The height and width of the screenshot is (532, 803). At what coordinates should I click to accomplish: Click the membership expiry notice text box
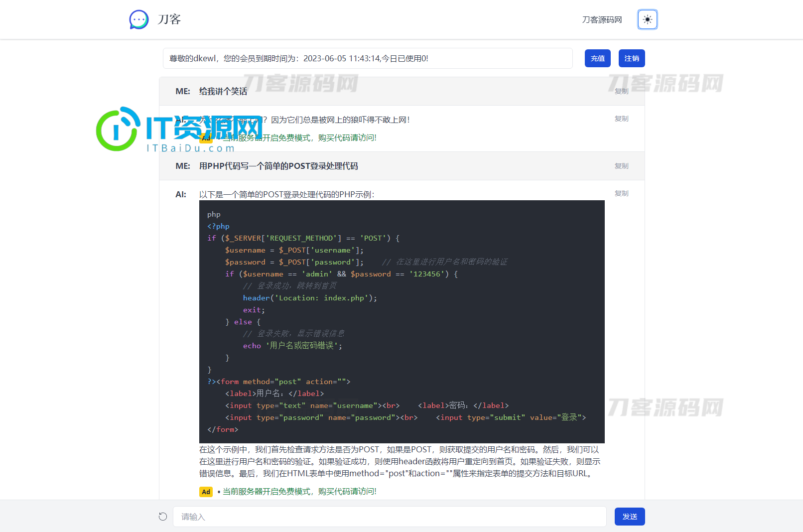pyautogui.click(x=368, y=58)
